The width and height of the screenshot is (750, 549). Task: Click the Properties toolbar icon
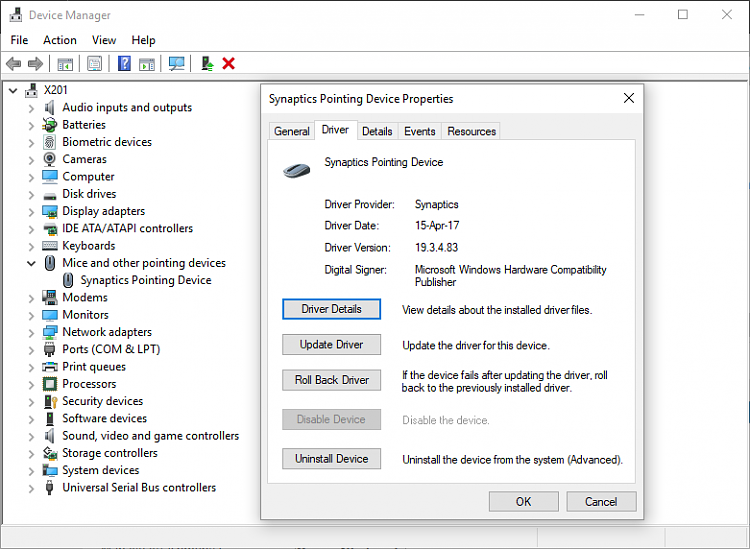point(94,64)
